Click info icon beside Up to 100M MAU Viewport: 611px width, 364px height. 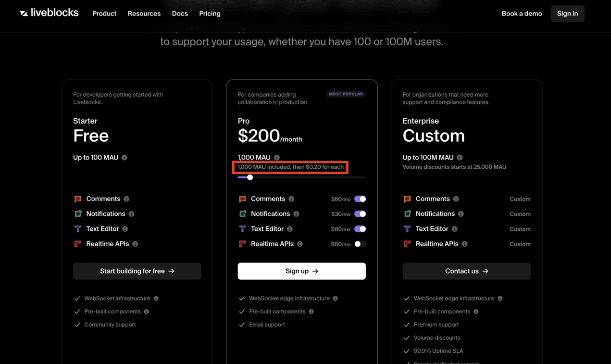click(460, 158)
